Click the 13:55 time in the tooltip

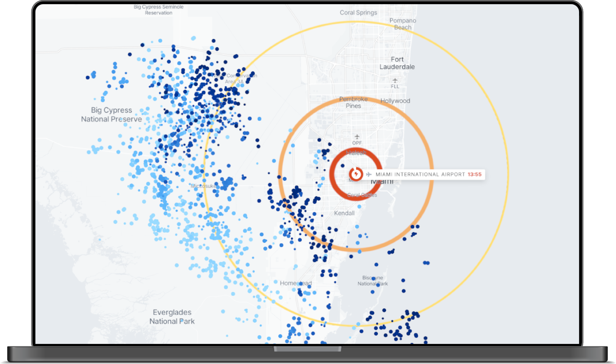[474, 175]
